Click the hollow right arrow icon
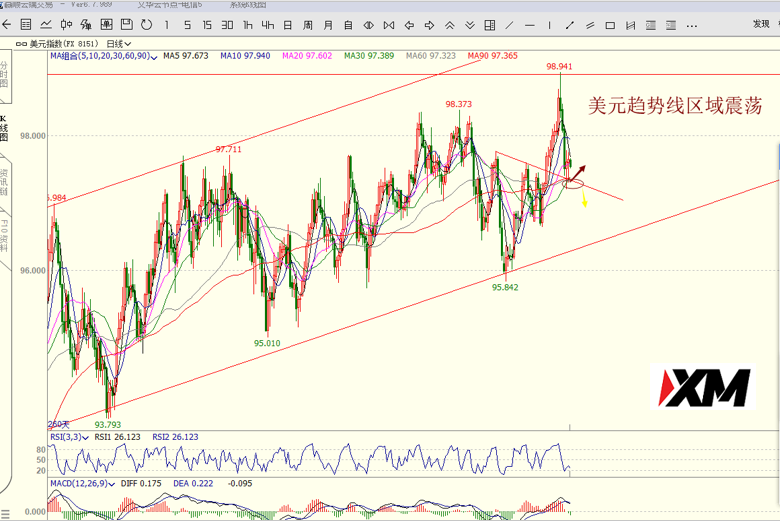This screenshot has height=521, width=780. pyautogui.click(x=429, y=25)
